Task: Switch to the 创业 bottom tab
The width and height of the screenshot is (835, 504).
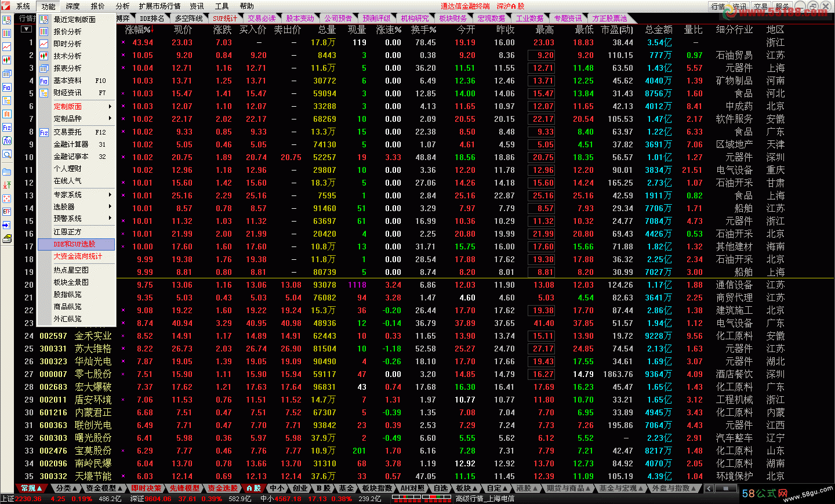Action: [300, 488]
